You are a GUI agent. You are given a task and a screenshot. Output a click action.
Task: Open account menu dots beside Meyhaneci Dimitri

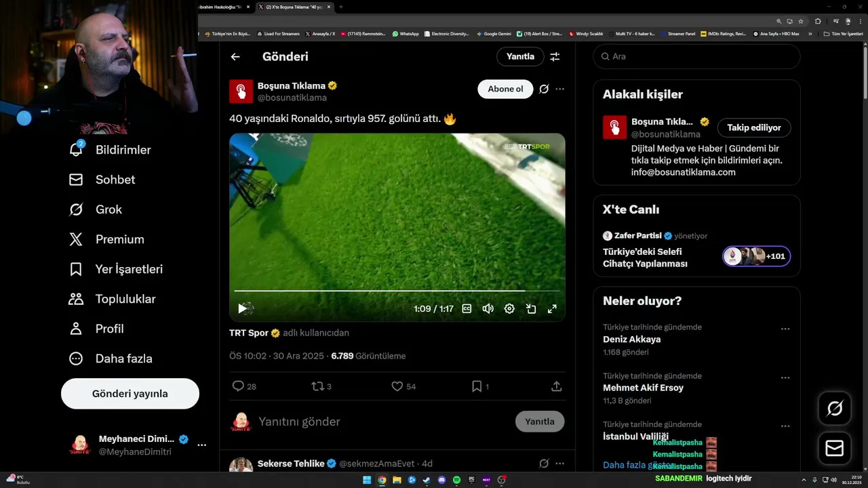pos(201,445)
